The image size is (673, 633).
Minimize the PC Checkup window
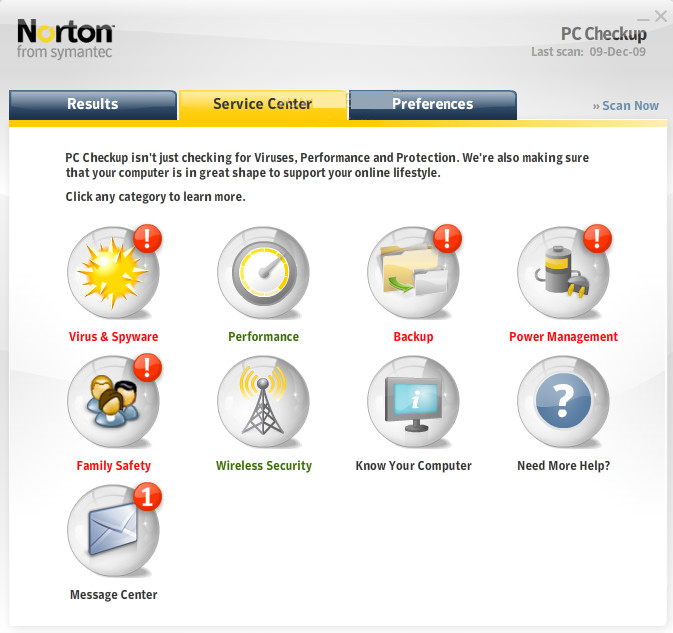coord(643,19)
